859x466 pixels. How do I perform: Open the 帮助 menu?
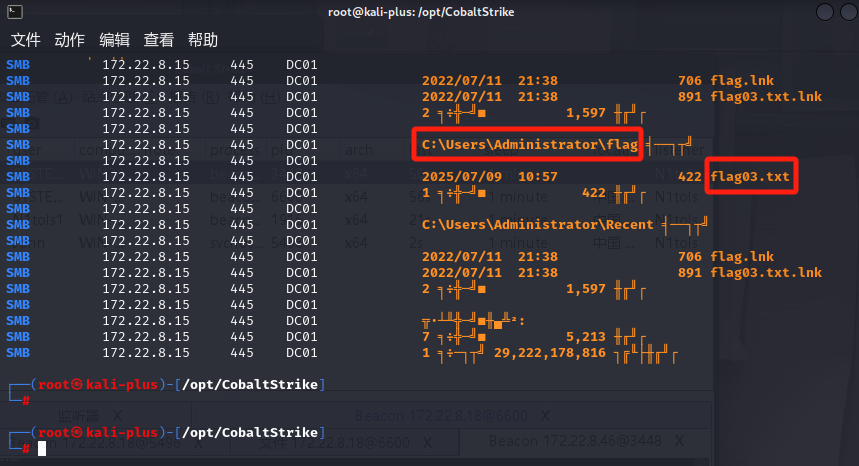tap(202, 40)
